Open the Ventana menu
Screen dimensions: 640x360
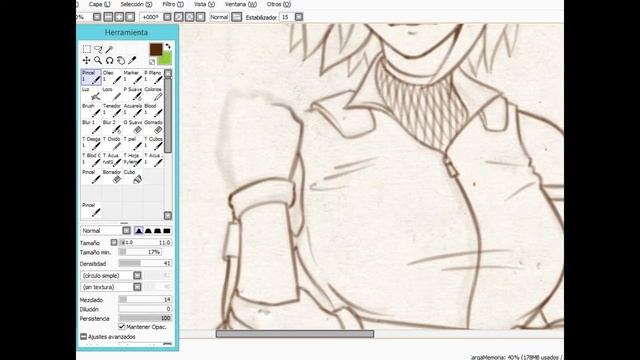pyautogui.click(x=241, y=4)
